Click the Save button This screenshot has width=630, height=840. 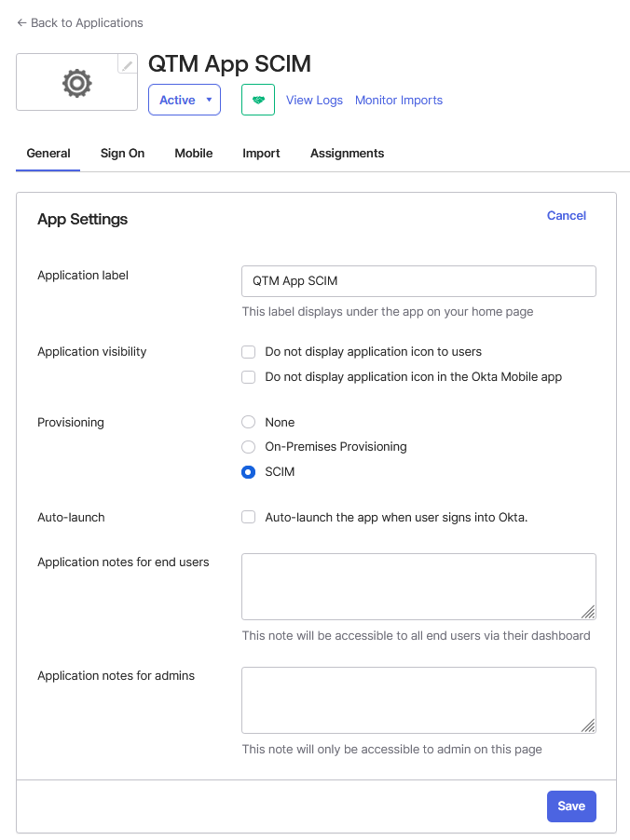point(571,806)
